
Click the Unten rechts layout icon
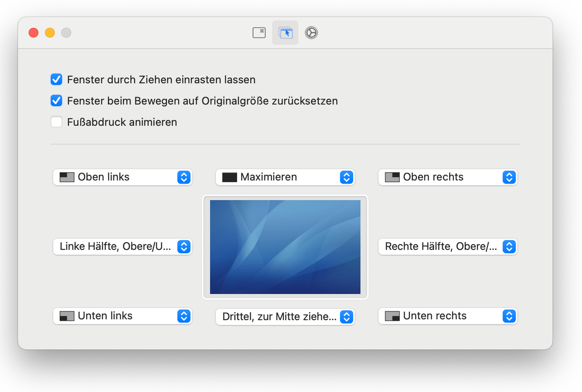pos(392,316)
